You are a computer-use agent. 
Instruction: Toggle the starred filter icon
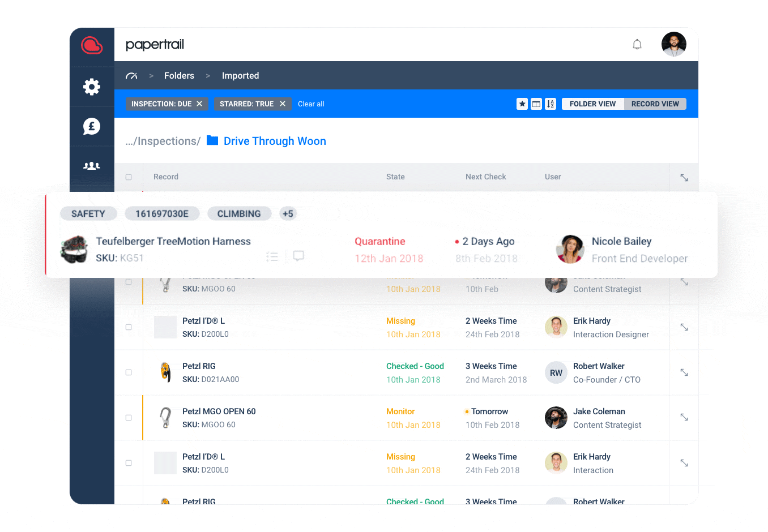point(522,104)
